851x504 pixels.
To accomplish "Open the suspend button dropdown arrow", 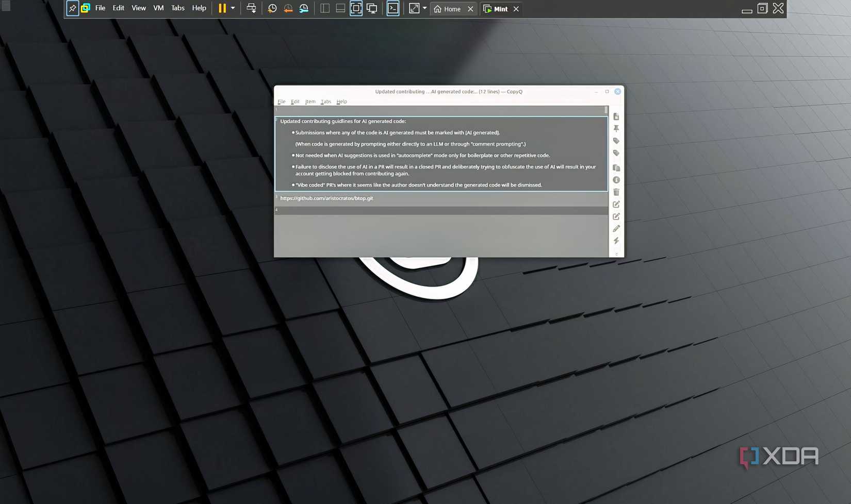I will click(233, 8).
